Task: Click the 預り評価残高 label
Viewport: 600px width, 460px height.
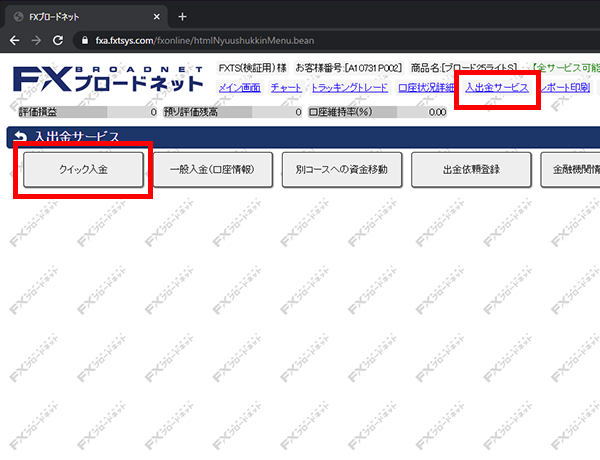Action: 191,112
